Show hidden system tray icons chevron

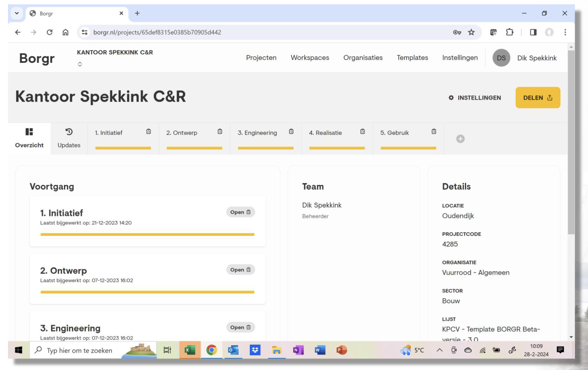(439, 350)
